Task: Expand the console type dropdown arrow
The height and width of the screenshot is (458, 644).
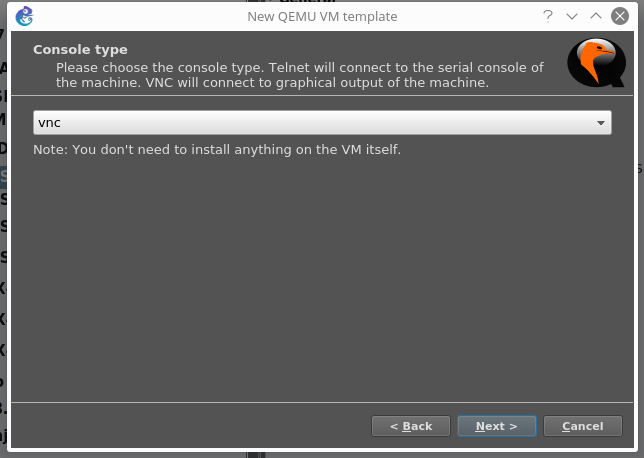Action: click(601, 122)
